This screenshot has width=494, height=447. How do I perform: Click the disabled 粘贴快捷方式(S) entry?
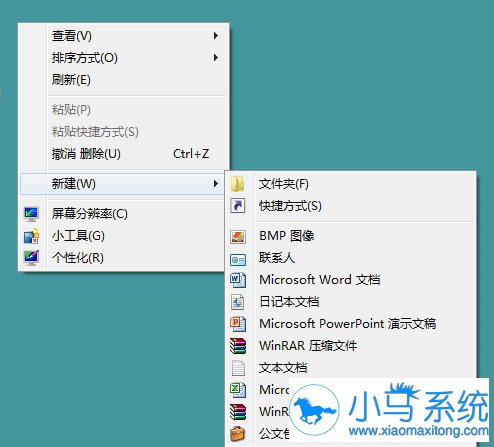[x=123, y=132]
